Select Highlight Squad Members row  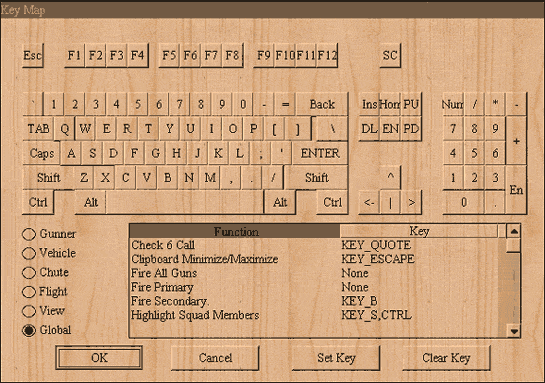(314, 315)
